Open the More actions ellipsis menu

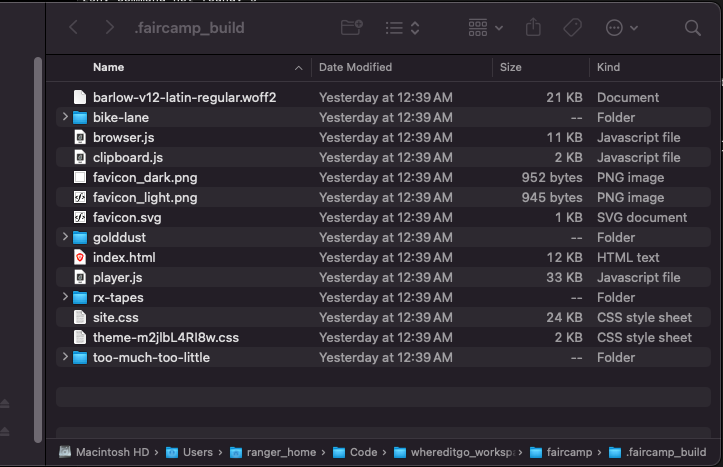pos(622,28)
